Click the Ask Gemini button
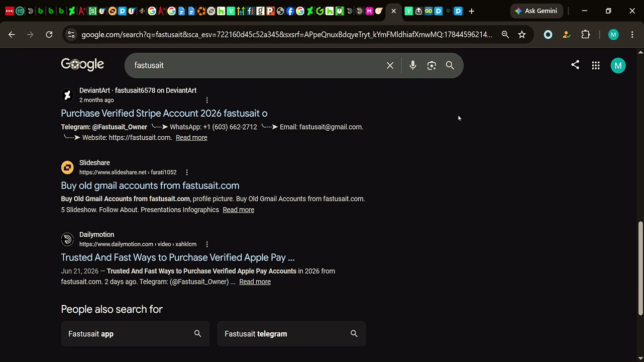Image resolution: width=644 pixels, height=362 pixels. (x=536, y=11)
